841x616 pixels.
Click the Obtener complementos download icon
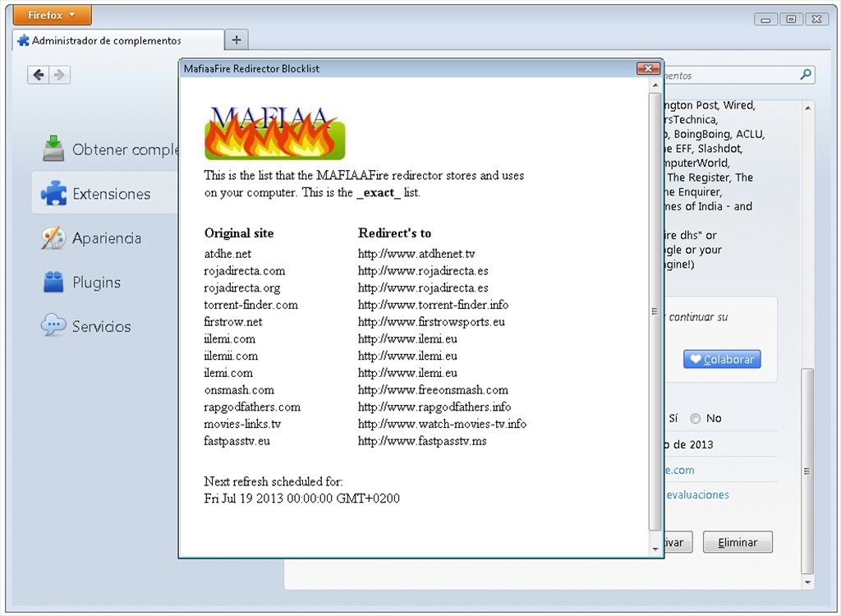(53, 149)
